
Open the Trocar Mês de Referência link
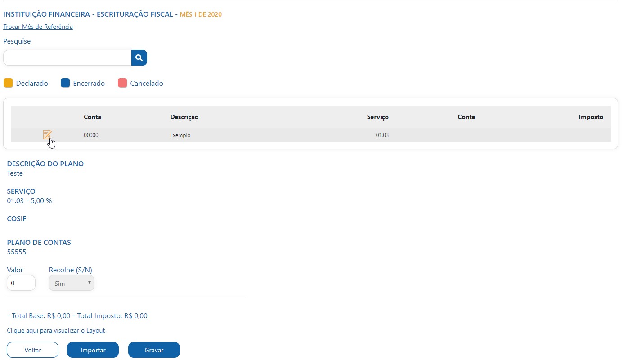(38, 27)
